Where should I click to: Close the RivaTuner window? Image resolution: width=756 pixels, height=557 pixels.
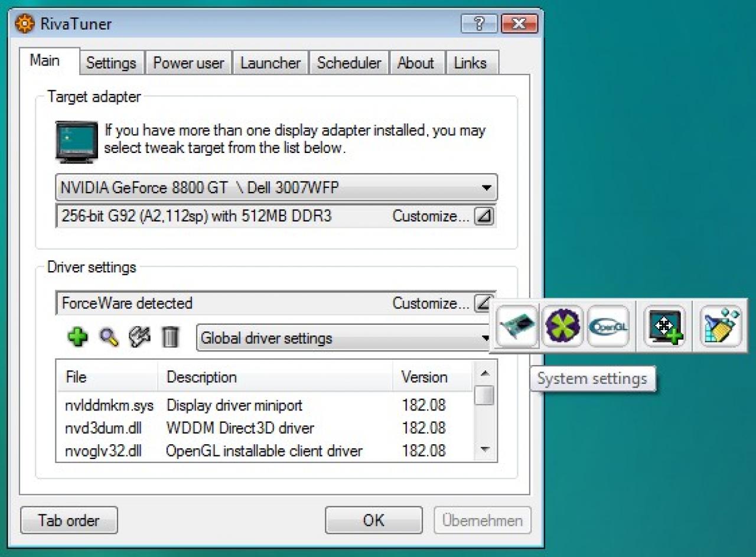point(519,24)
